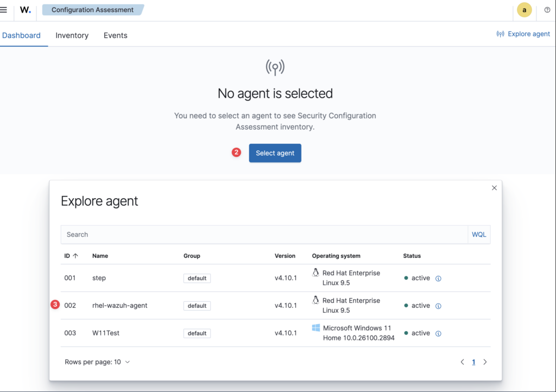Click the Linux penguin icon for rhel-wazuh-agent
The width and height of the screenshot is (556, 392).
[315, 300]
